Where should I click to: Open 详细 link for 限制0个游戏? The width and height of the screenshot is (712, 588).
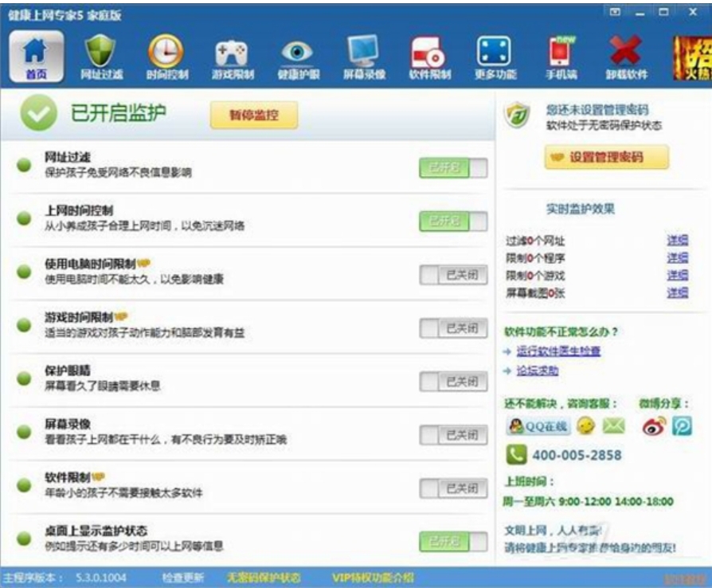pyautogui.click(x=677, y=275)
